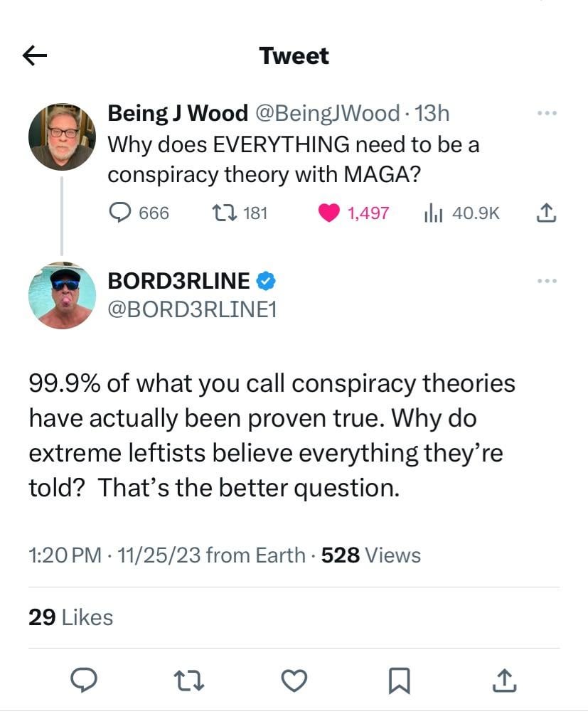This screenshot has height=714, width=588.
Task: Retweet BORD3RLINE's reply
Action: pyautogui.click(x=190, y=681)
